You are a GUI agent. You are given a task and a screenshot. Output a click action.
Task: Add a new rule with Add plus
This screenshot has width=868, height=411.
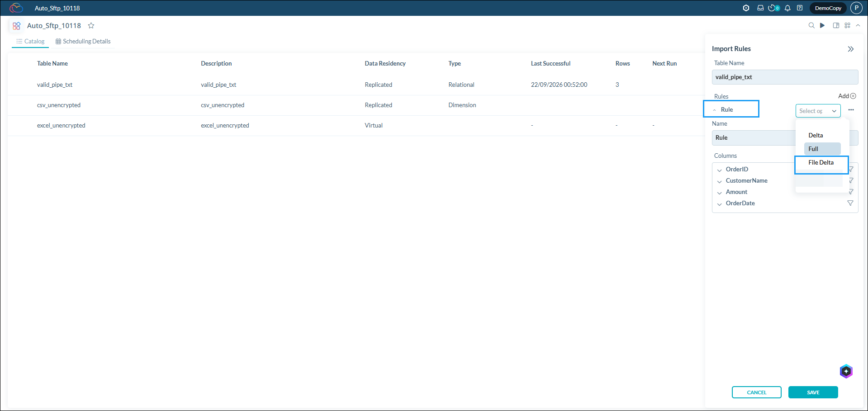pos(847,96)
